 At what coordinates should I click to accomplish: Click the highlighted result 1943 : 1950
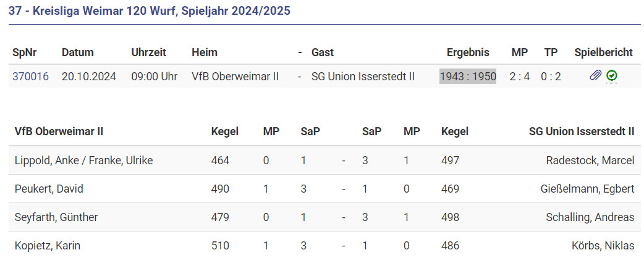tap(468, 77)
